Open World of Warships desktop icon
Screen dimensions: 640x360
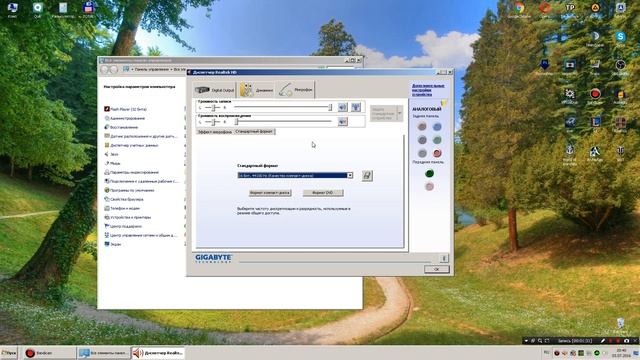569,154
